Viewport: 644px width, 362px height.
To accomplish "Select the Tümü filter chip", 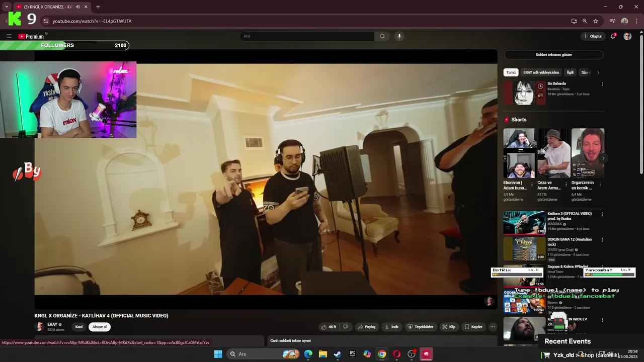I will click(x=511, y=72).
